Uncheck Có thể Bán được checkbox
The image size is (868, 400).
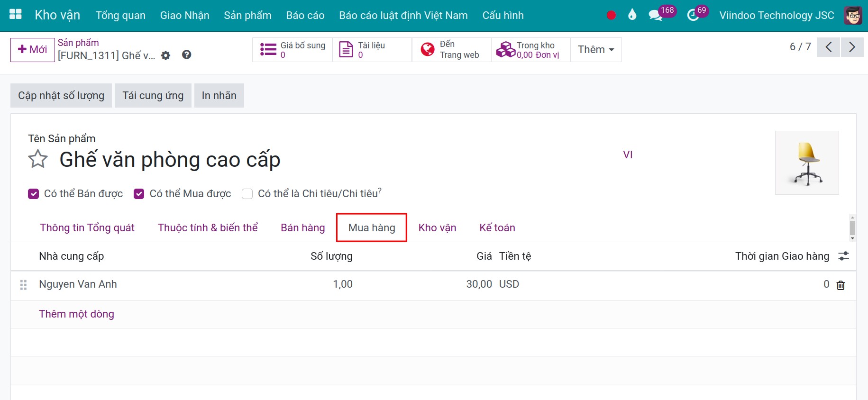(33, 194)
